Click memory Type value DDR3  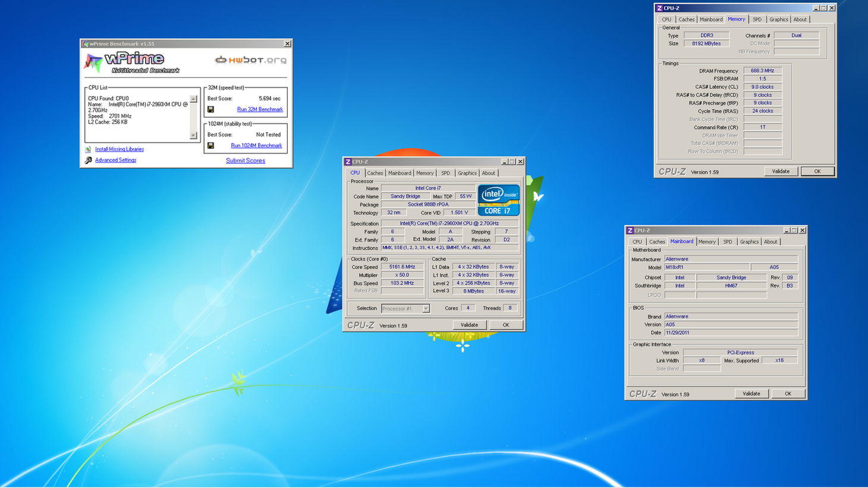point(706,36)
